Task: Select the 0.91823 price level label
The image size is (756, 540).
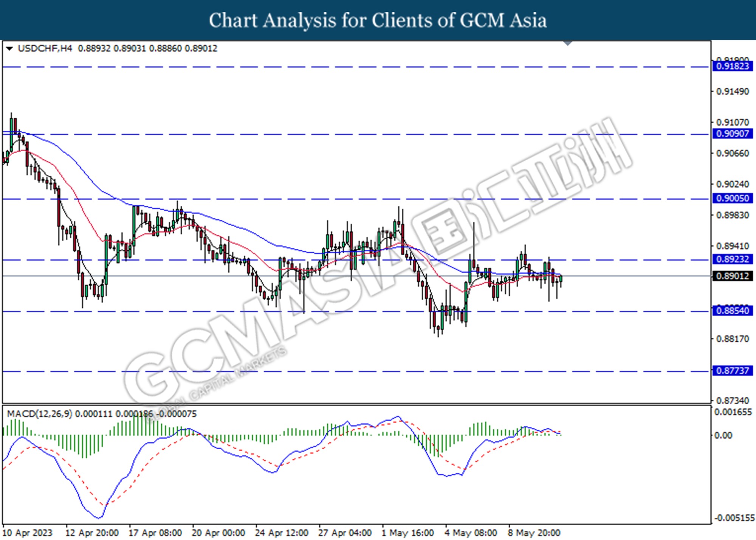Action: click(x=733, y=67)
